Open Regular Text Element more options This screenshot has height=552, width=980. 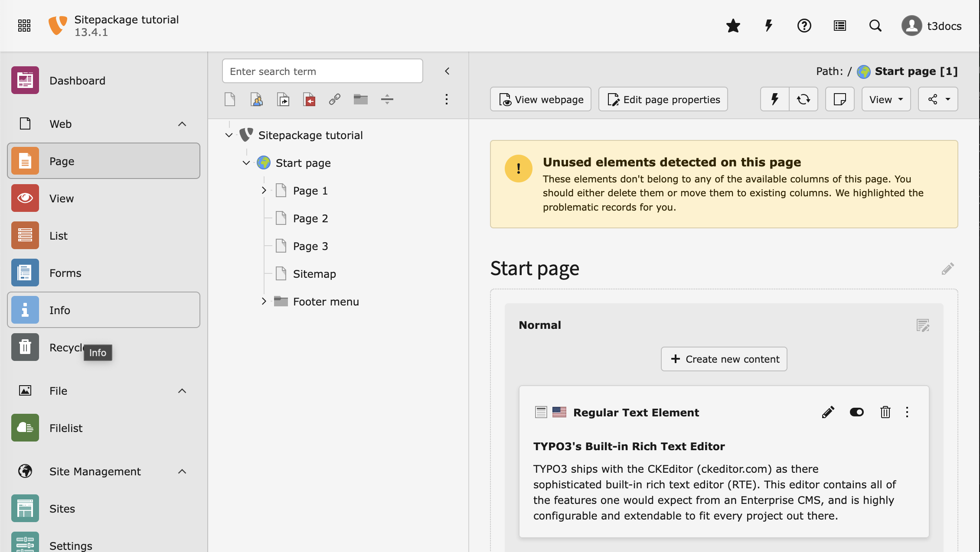(907, 412)
